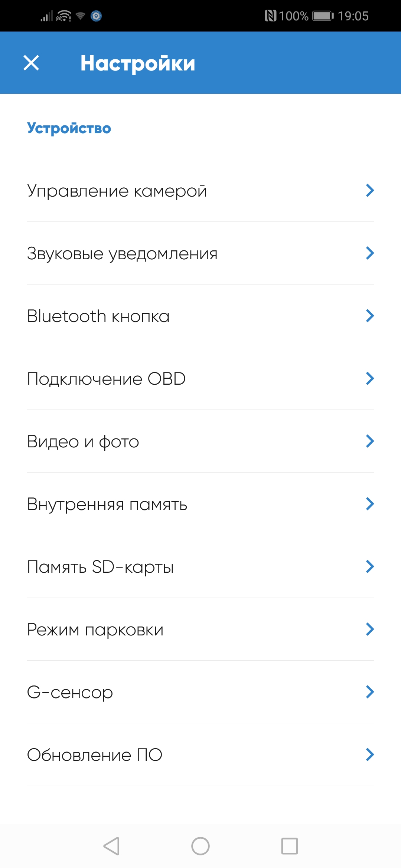Tap the Android back navigation icon
This screenshot has height=868, width=401.
click(x=111, y=846)
